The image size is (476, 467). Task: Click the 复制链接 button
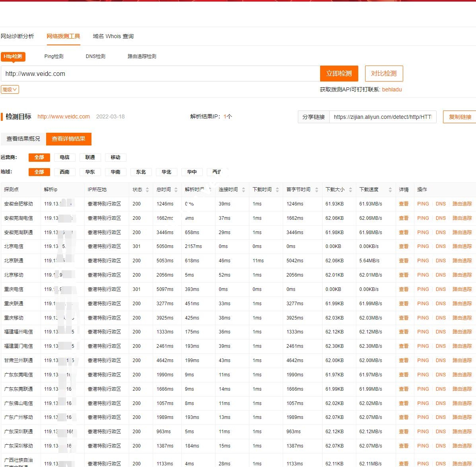[460, 117]
